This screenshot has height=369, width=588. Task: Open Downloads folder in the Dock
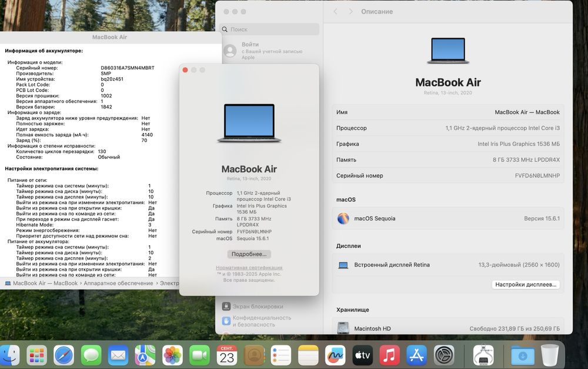coord(523,355)
